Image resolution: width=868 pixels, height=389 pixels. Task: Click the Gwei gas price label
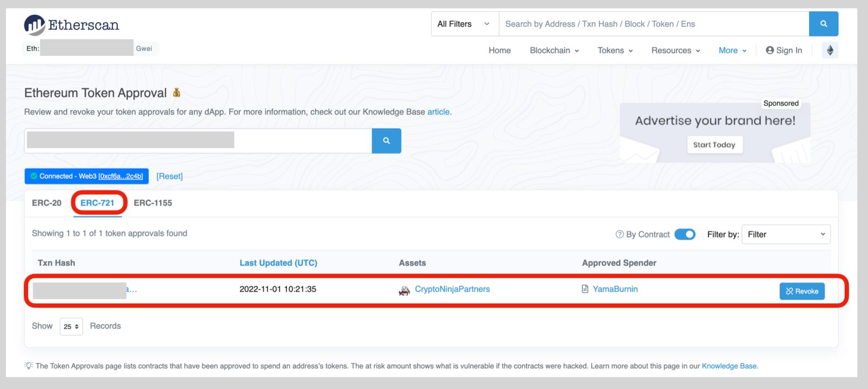[144, 48]
